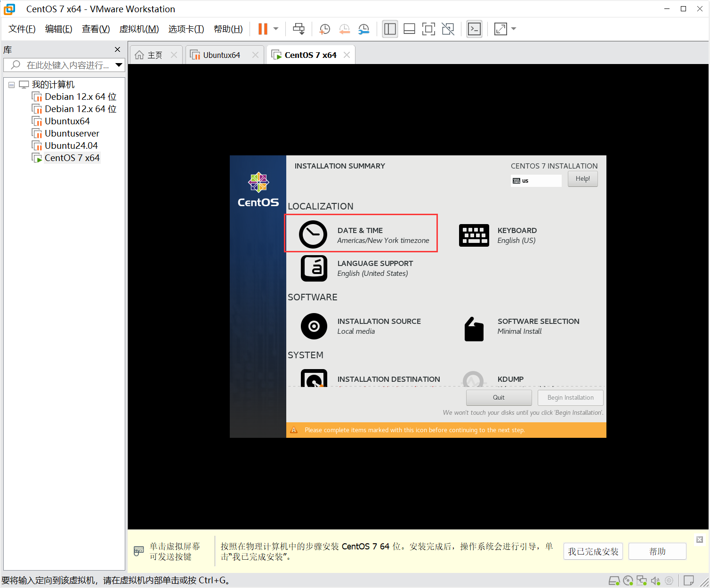The width and height of the screenshot is (710, 588).
Task: Toggle the console view button
Action: 474,29
